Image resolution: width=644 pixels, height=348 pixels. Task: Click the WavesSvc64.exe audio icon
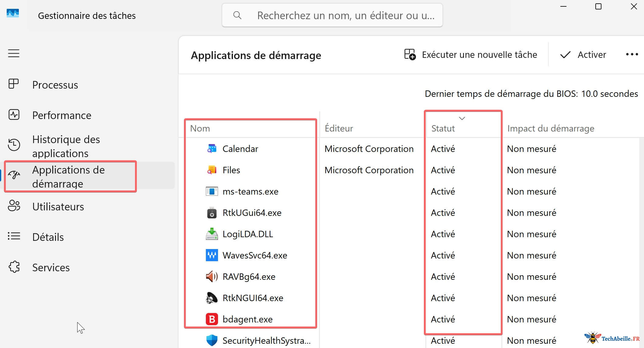[212, 255]
